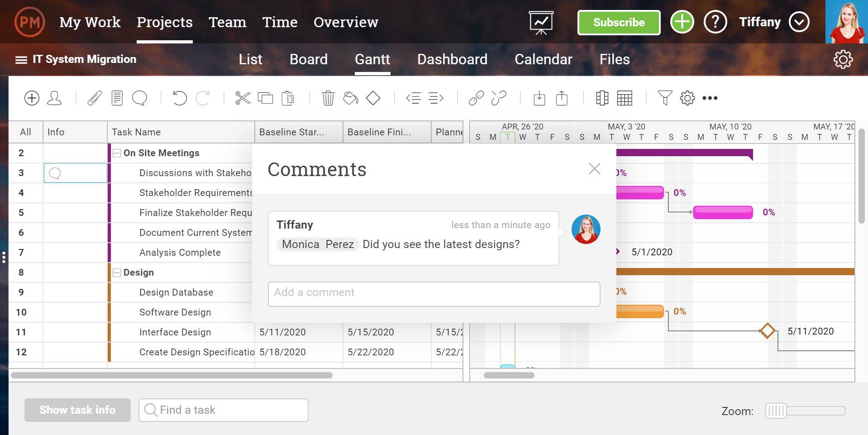Click the Task Name column header
Screen dimensions: 868x435
pyautogui.click(x=181, y=132)
